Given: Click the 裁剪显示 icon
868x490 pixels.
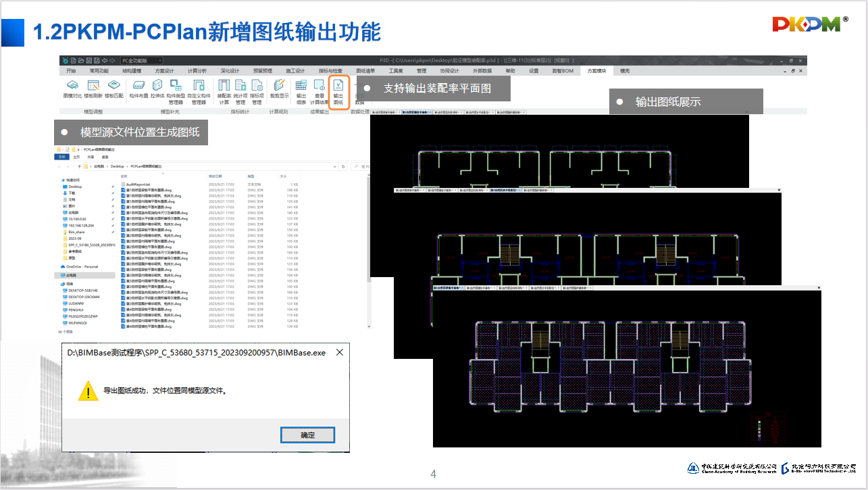Looking at the screenshot, I should pos(279,89).
